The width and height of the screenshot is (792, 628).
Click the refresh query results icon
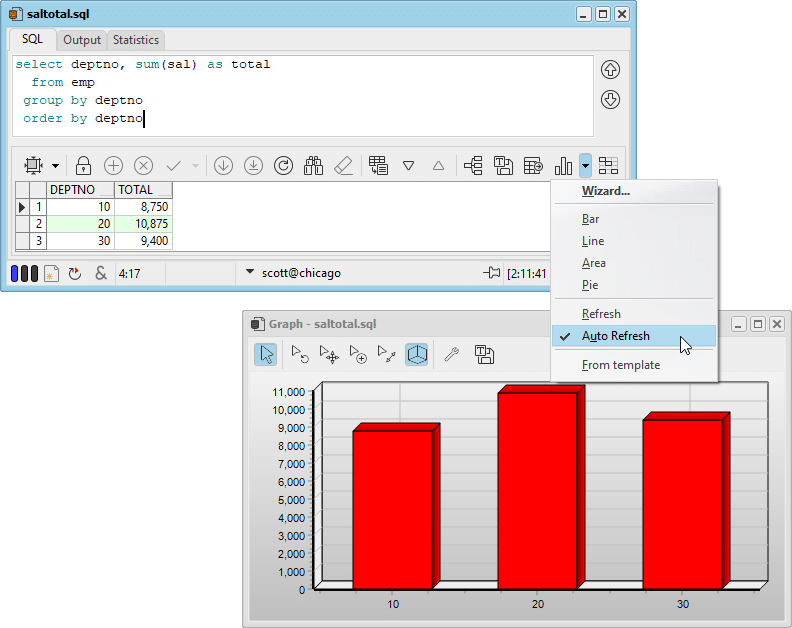pos(283,165)
